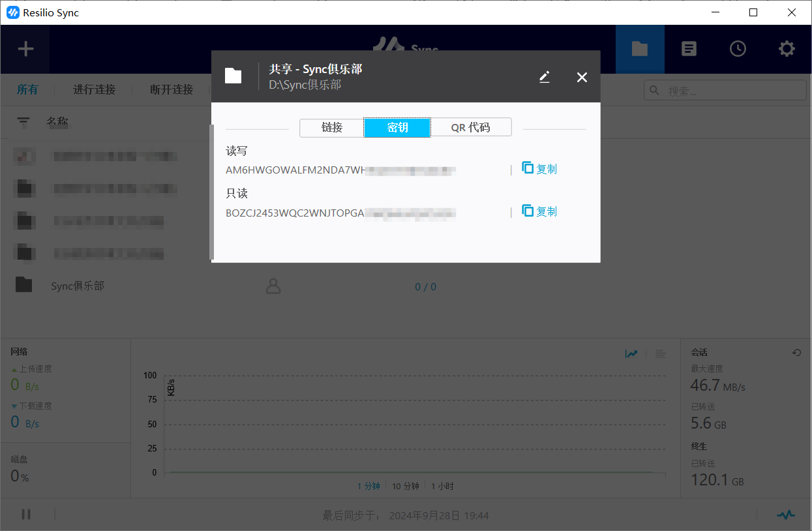Click the pause syncing icon
Image resolution: width=812 pixels, height=531 pixels.
coord(26,514)
